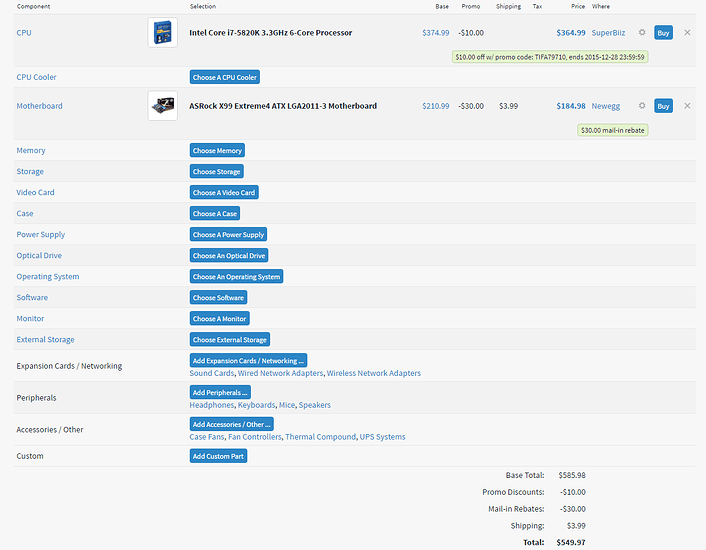
Task: Click Choose An Operating System button
Action: pos(236,276)
